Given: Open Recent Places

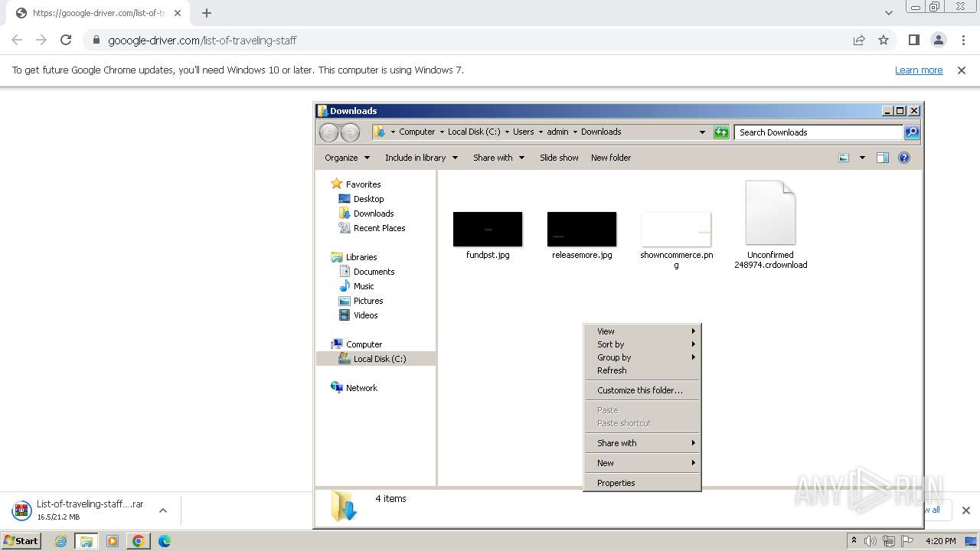Looking at the screenshot, I should 379,228.
